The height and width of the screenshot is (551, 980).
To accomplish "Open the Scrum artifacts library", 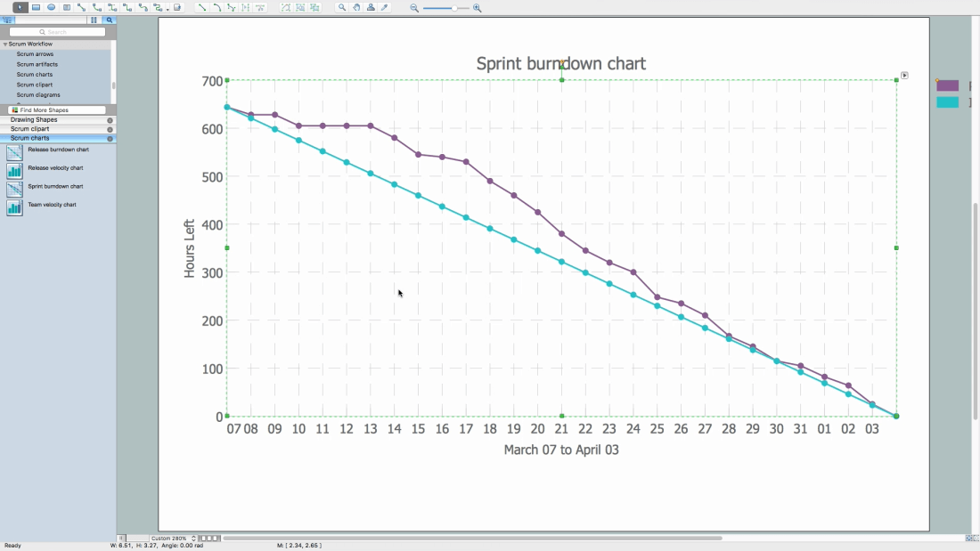I will (x=37, y=64).
